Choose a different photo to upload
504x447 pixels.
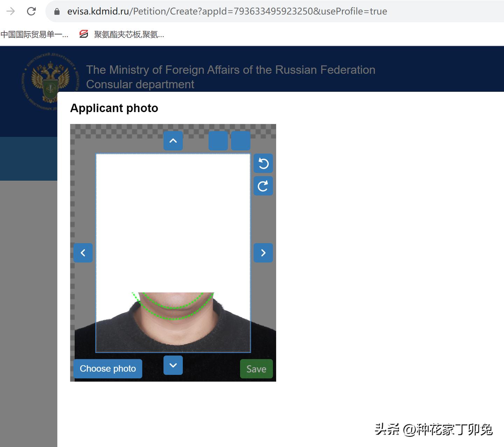coord(107,369)
